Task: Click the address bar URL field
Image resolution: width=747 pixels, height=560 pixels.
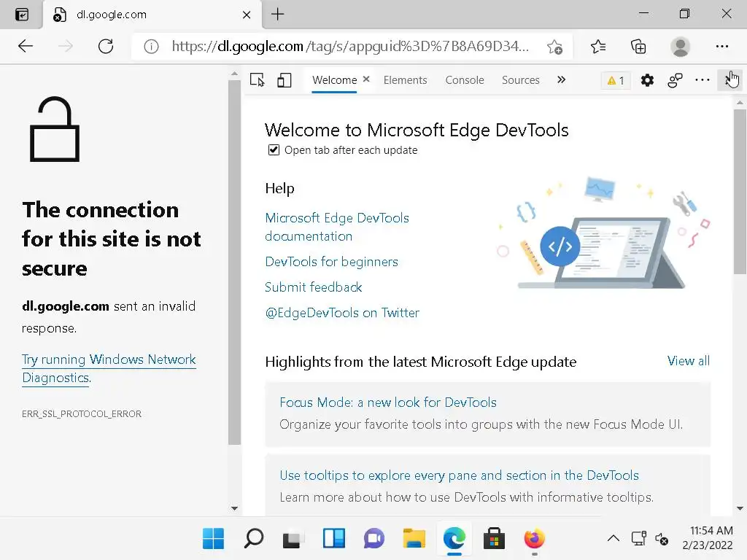Action: tap(350, 46)
